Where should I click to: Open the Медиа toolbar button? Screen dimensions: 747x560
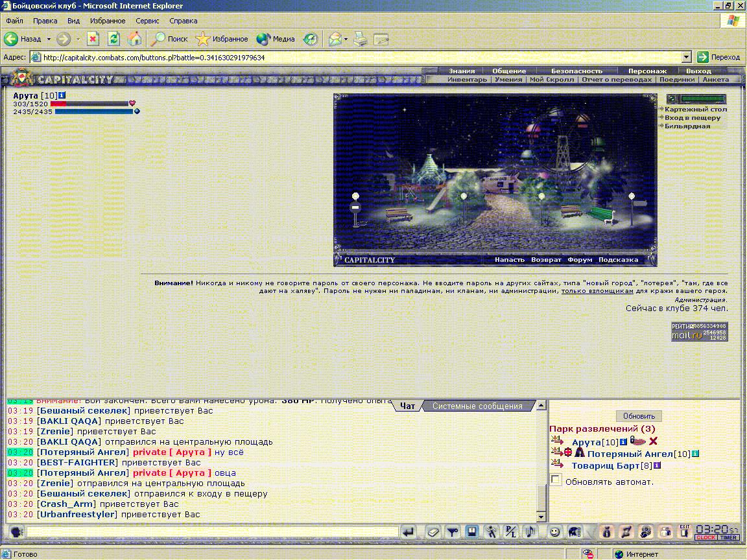pyautogui.click(x=276, y=39)
